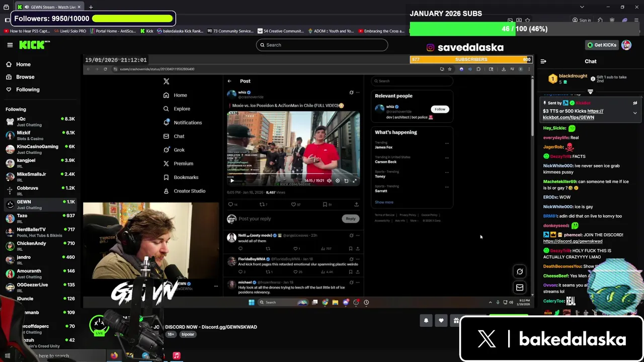Screen dimensions: 644x362
Task: Open the user avatar menu
Action: [626, 45]
